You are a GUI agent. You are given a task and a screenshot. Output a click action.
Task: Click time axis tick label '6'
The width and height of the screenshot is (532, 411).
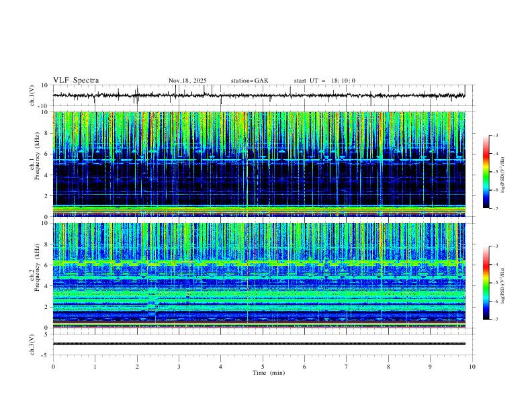(x=305, y=367)
